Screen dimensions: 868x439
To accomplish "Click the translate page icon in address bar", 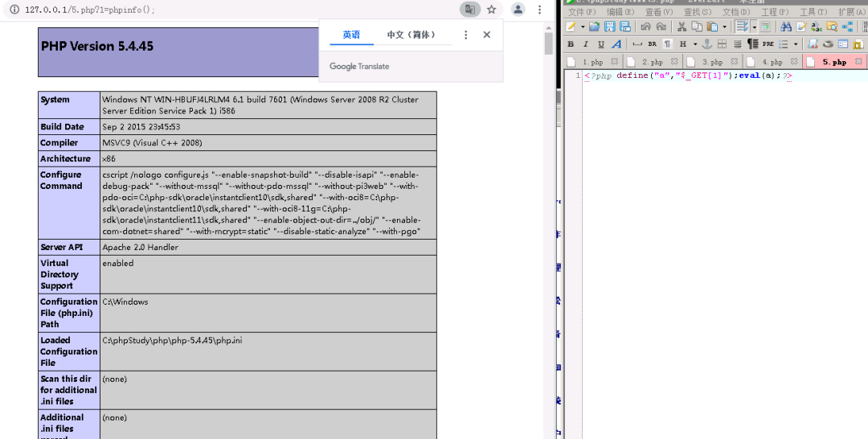I will coord(470,10).
